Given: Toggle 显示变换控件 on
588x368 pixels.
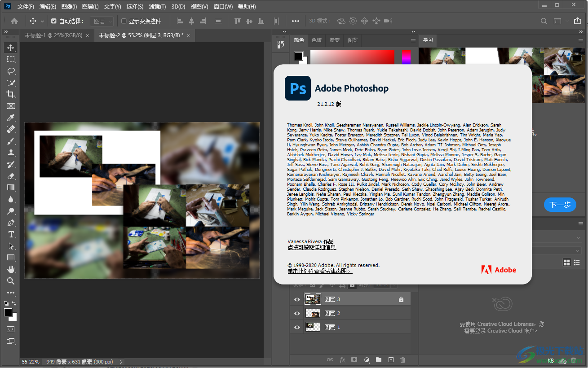Looking at the screenshot, I should [x=123, y=21].
